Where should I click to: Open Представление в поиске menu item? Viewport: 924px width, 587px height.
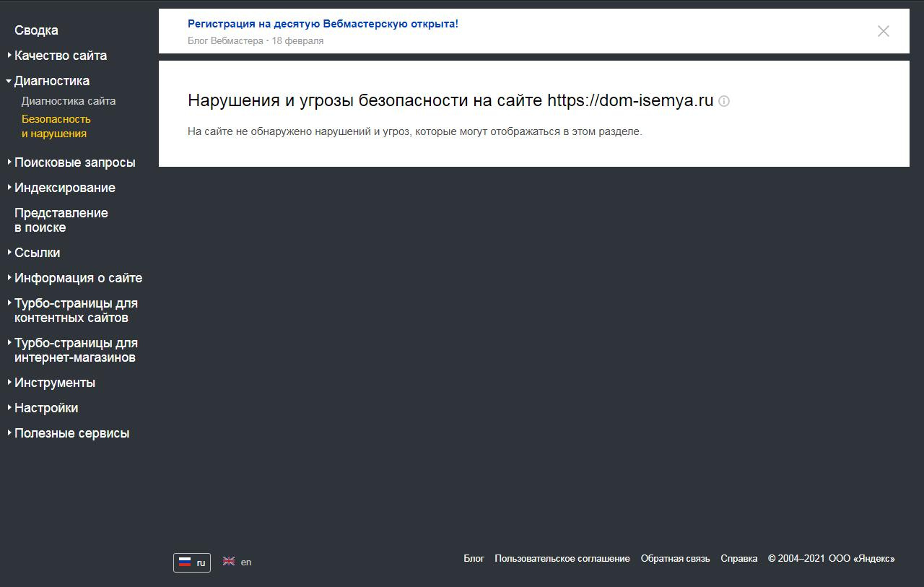point(61,220)
